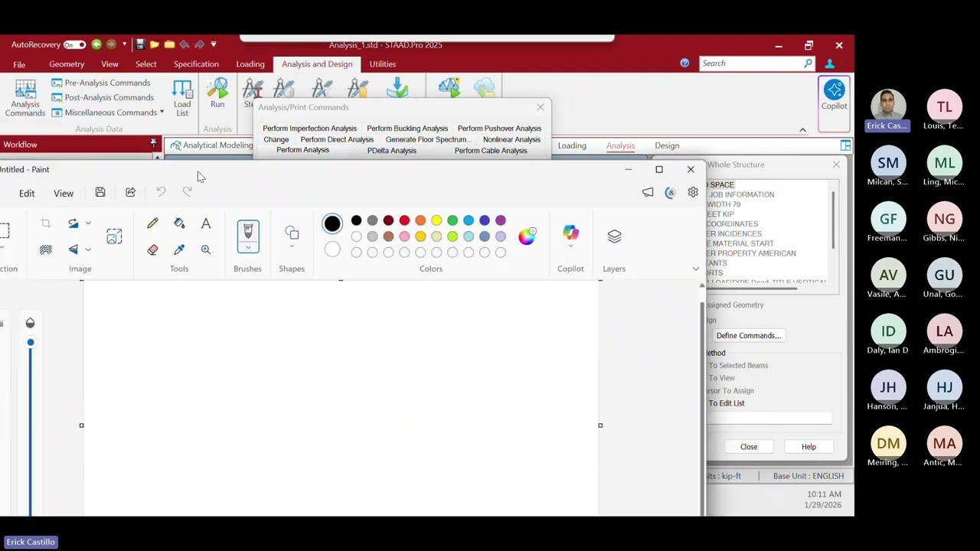Click the Flip icon in Paint
The height and width of the screenshot is (551, 980).
(x=73, y=249)
